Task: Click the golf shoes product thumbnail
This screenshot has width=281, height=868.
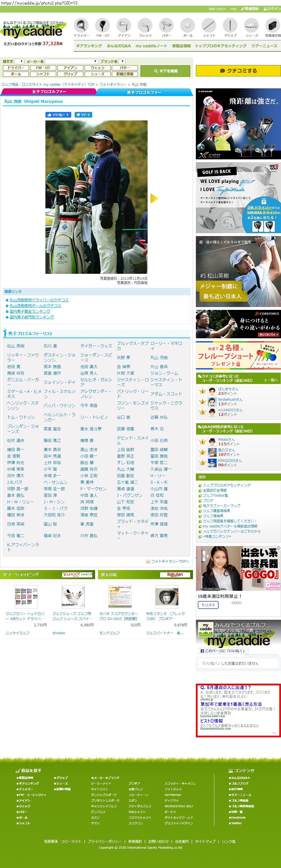Action: pyautogui.click(x=73, y=596)
